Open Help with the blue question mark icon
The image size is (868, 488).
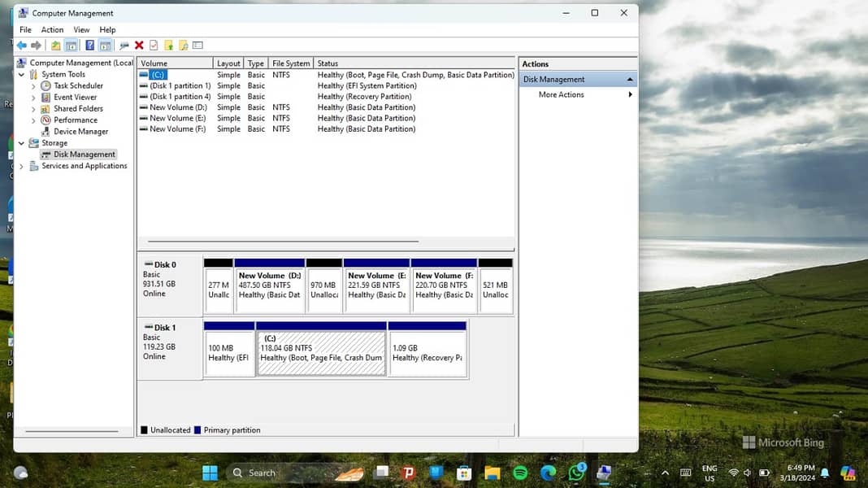tap(89, 46)
